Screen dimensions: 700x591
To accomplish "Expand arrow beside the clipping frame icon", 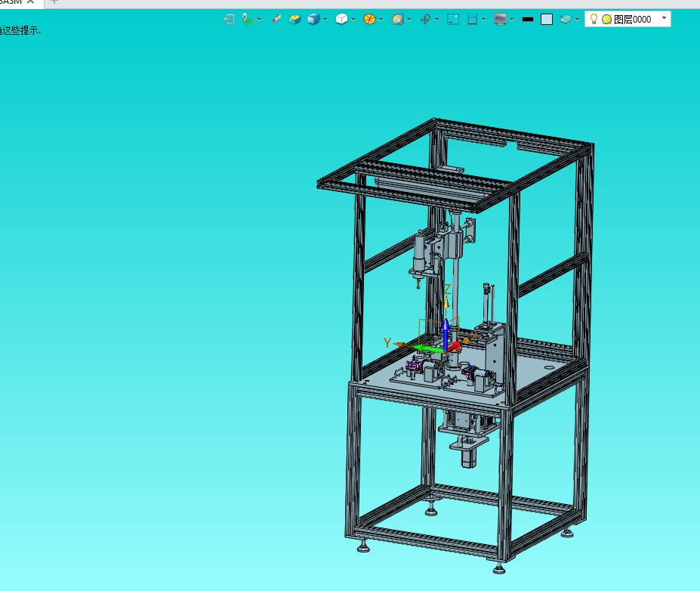I will (x=483, y=20).
